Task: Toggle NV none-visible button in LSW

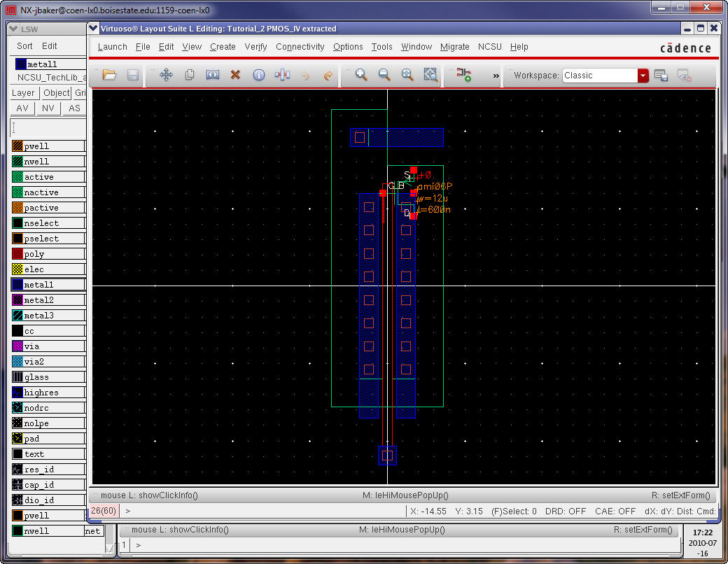Action: pyautogui.click(x=48, y=108)
